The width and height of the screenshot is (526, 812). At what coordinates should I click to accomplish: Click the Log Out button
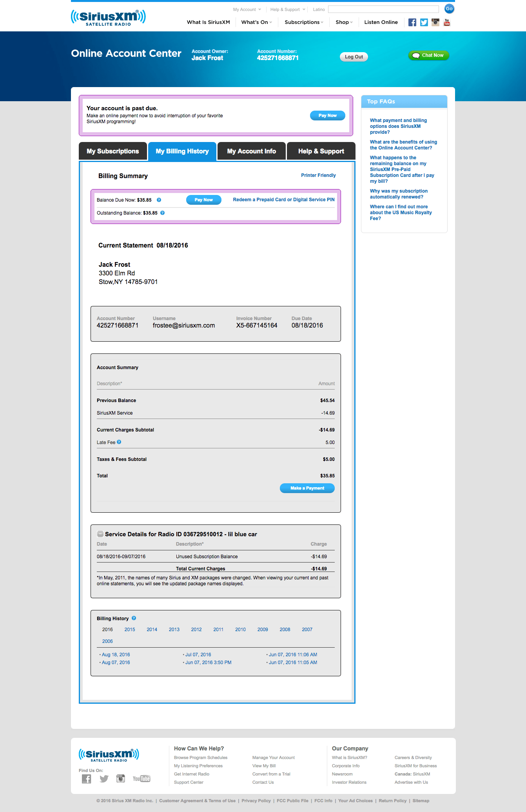point(354,57)
